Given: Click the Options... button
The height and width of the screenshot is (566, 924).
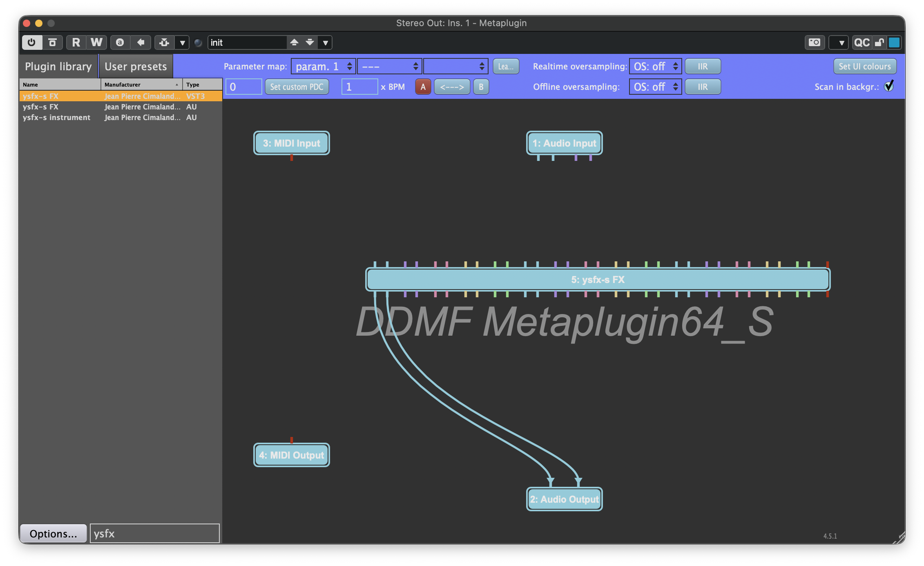Looking at the screenshot, I should 53,533.
